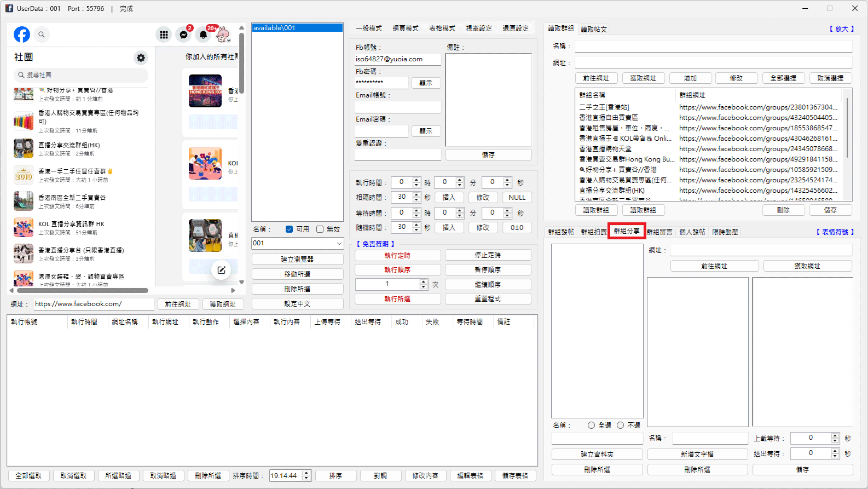This screenshot has width=868, height=489.
Task: Open the 視窗設定 tab
Action: tap(479, 28)
